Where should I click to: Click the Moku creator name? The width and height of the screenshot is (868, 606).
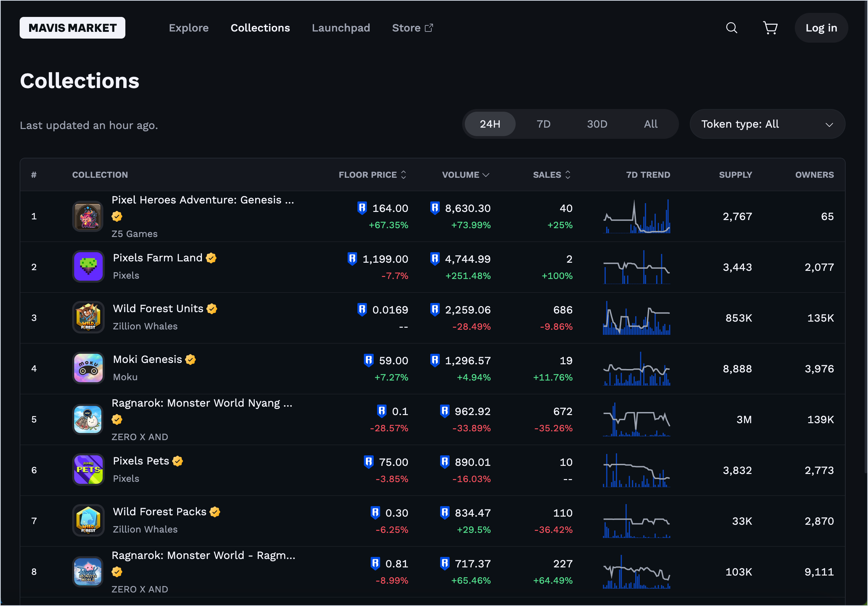tap(125, 377)
